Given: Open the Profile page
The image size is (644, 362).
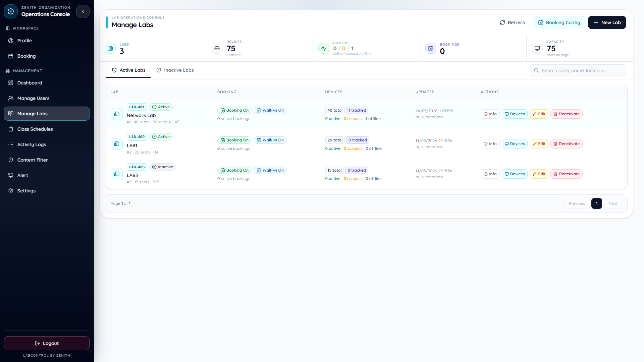Looking at the screenshot, I should 47,41.
